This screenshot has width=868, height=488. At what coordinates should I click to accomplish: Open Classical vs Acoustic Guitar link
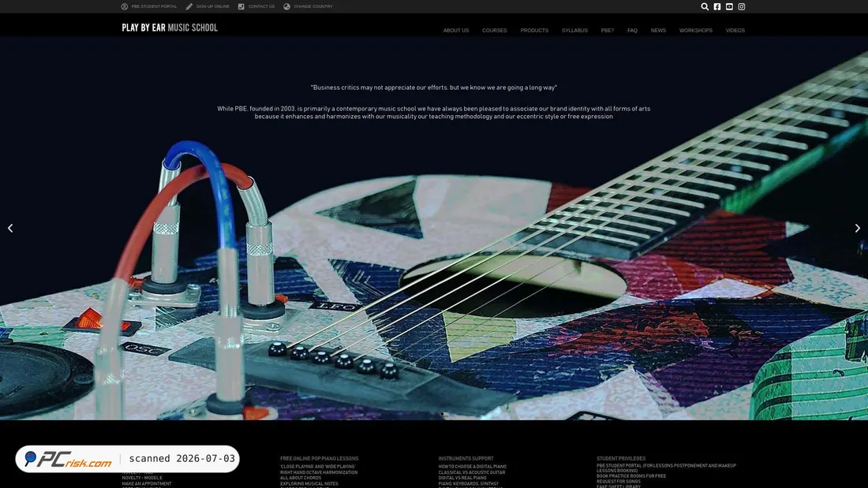coord(472,472)
